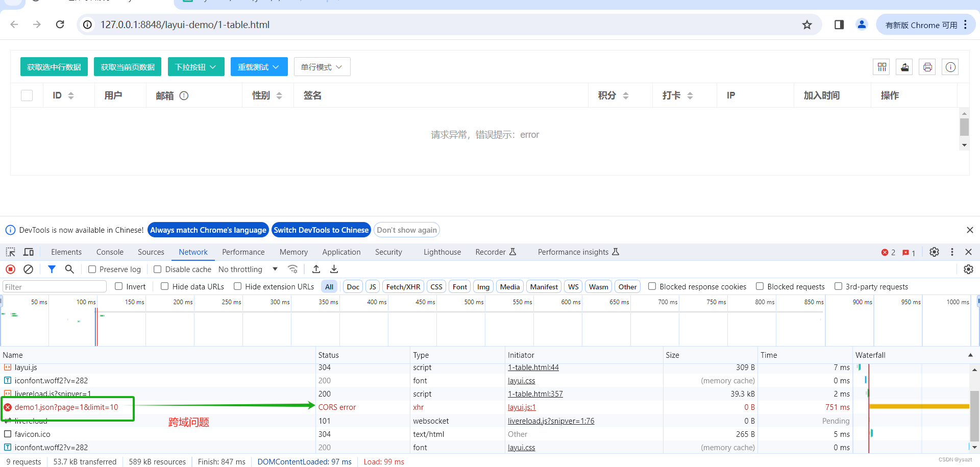Image resolution: width=980 pixels, height=467 pixels.
Task: Show the 2 errors counter in DevTools
Action: click(888, 253)
